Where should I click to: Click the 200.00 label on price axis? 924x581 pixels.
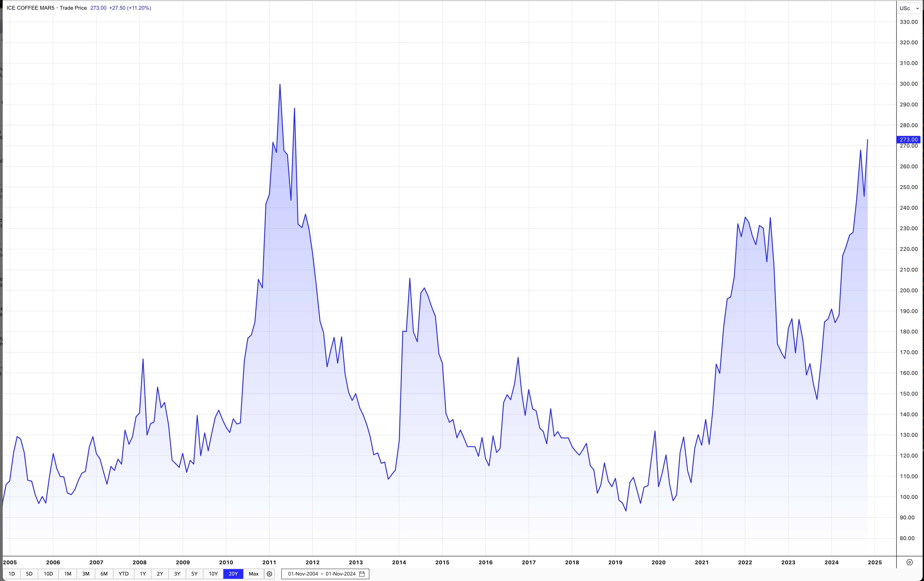[909, 290]
